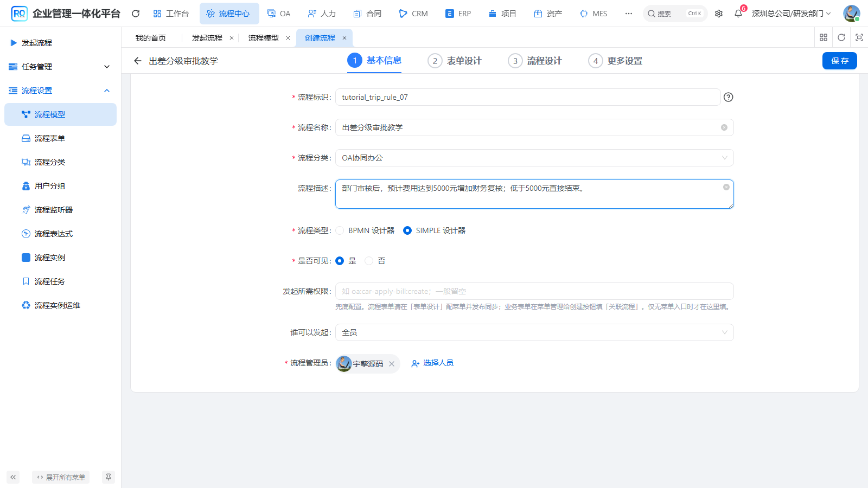Click the 选择人员 link
The width and height of the screenshot is (868, 488).
point(432,363)
